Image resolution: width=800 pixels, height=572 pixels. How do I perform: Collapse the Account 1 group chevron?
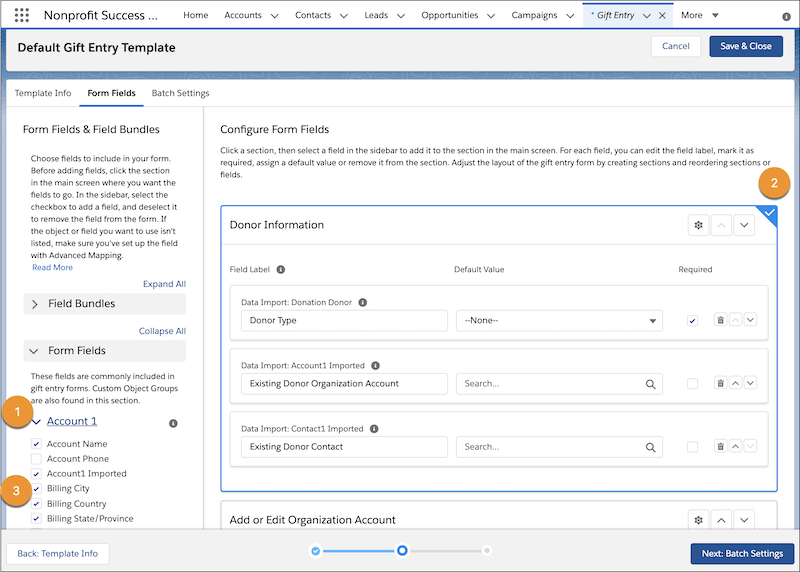click(x=36, y=422)
